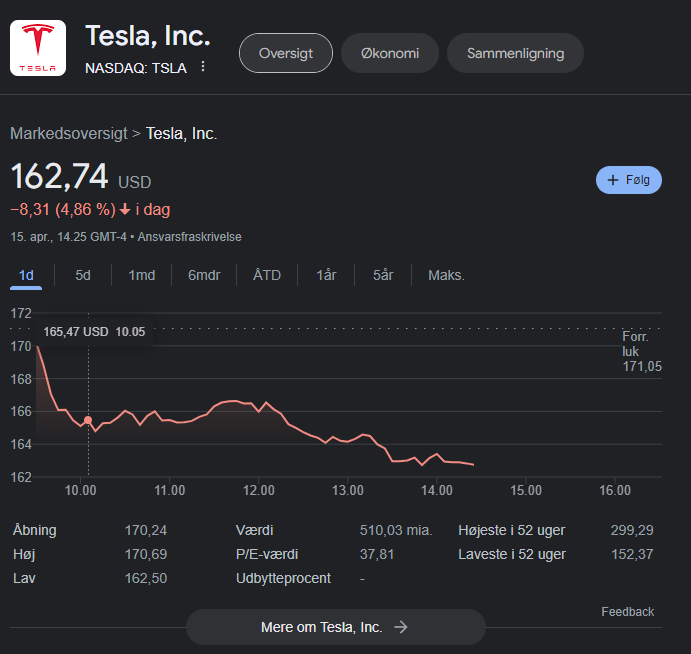Click the red down arrow beside i dag

(x=125, y=209)
